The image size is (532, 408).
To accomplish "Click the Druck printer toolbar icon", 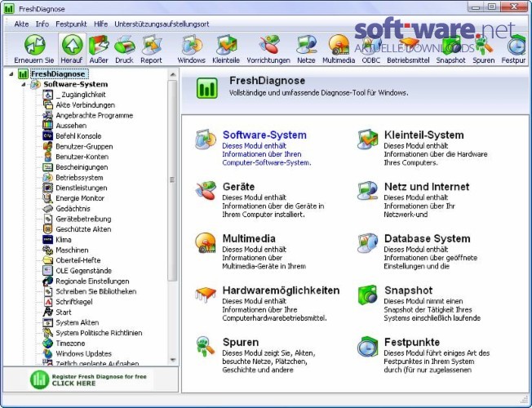I will pyautogui.click(x=124, y=44).
